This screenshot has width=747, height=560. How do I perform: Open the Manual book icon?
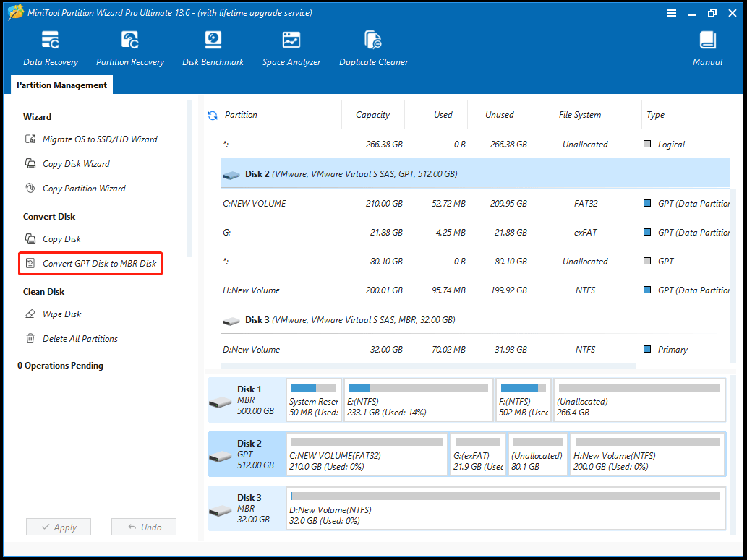pyautogui.click(x=707, y=40)
